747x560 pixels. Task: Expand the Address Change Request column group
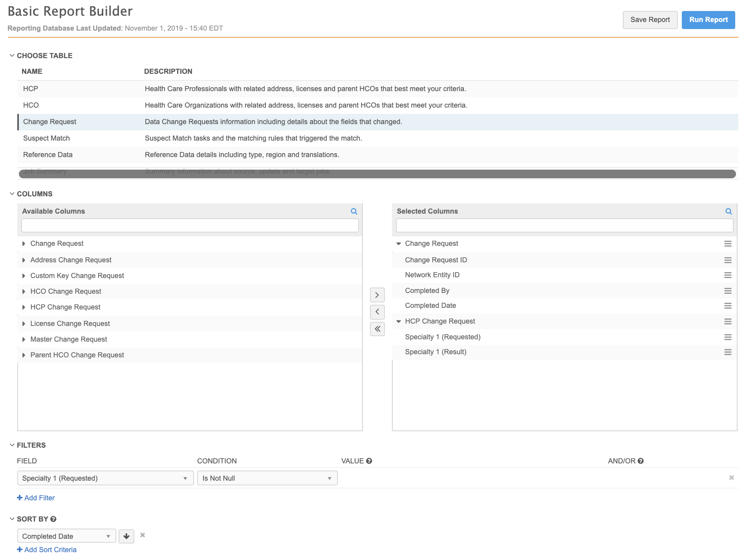click(x=24, y=260)
